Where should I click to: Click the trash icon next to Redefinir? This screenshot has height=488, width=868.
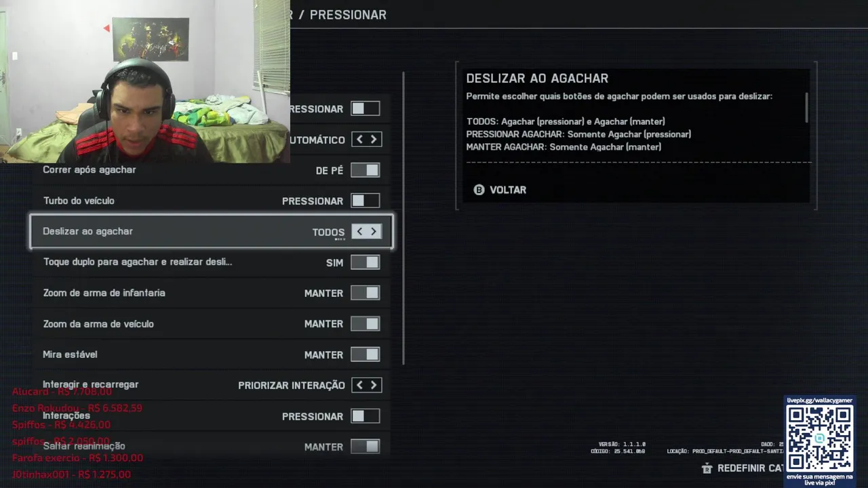point(707,468)
